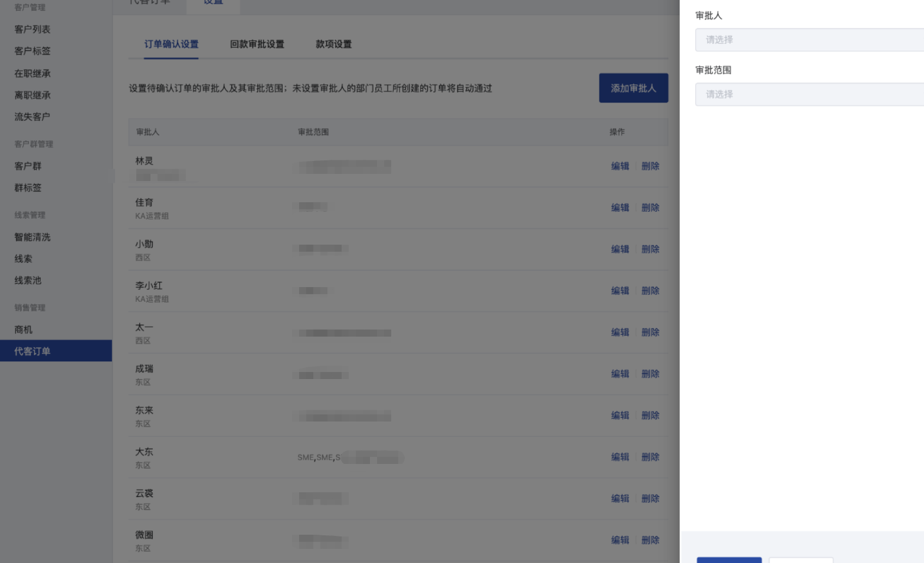Switch to the 订单确认设置 tab
This screenshot has height=563, width=924.
pyautogui.click(x=171, y=44)
